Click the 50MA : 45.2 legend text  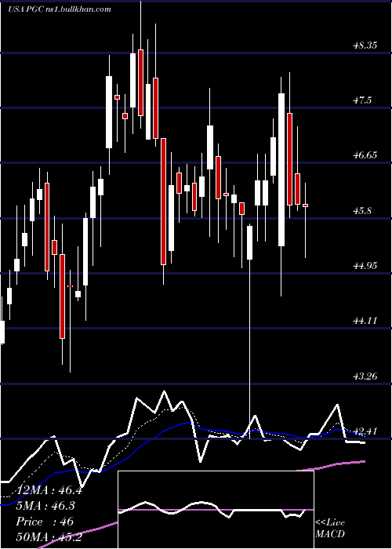49,536
